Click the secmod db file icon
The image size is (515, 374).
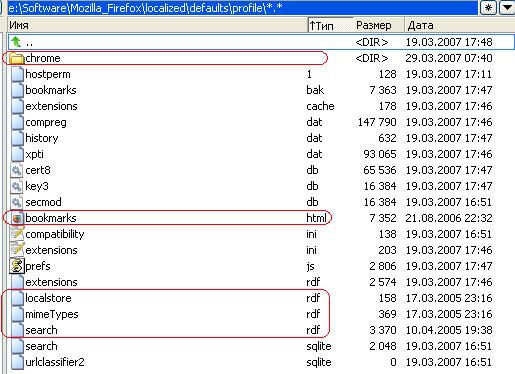point(17,202)
